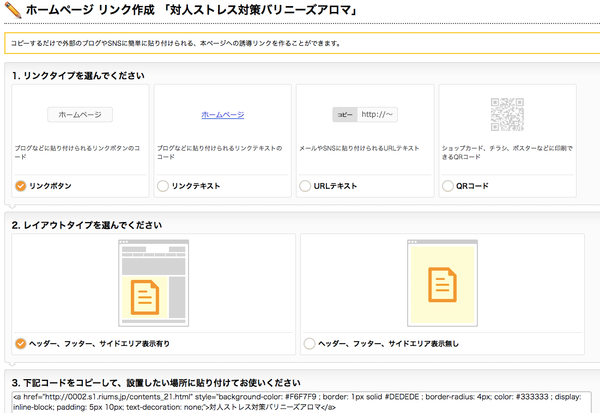Click heading 2. レイアウトタイプを選んでください
Viewport: 600px width, 413px height.
click(x=87, y=225)
